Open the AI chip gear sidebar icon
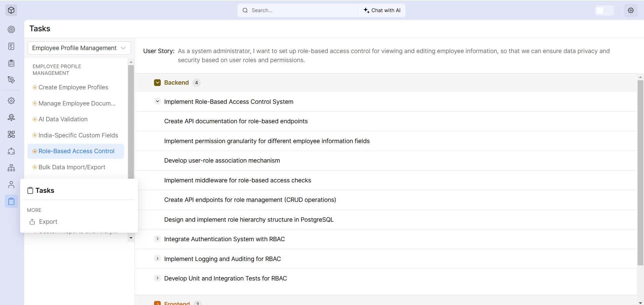 [x=11, y=117]
